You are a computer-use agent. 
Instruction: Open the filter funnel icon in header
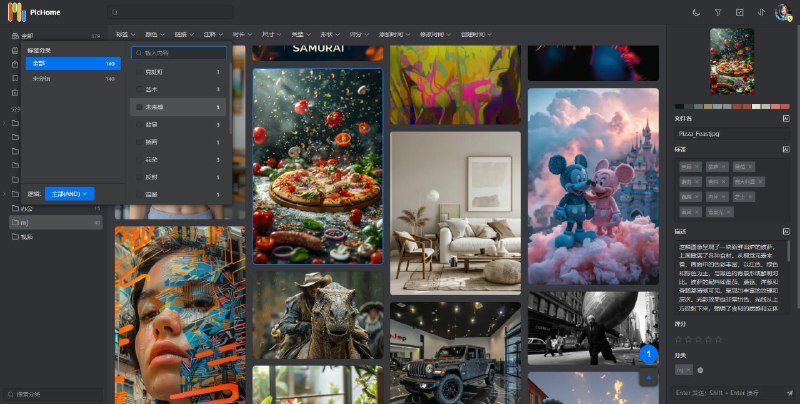[x=718, y=13]
